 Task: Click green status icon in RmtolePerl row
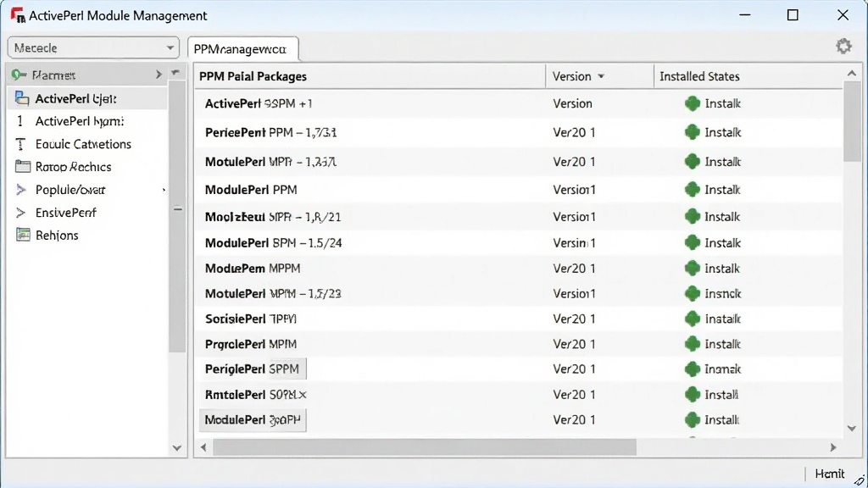tap(692, 395)
